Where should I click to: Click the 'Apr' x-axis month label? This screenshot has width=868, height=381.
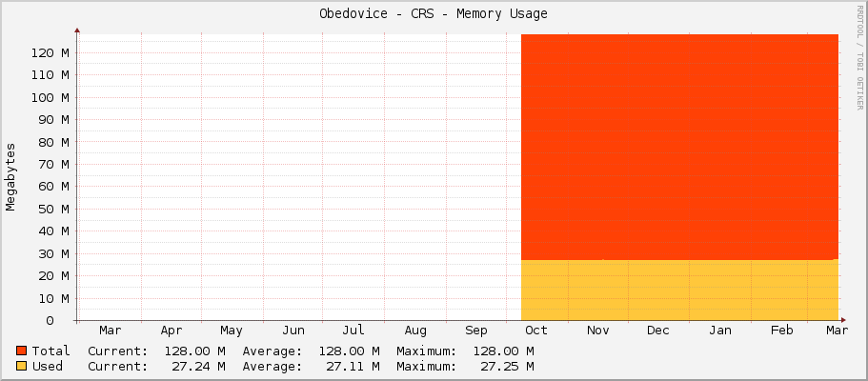click(172, 331)
